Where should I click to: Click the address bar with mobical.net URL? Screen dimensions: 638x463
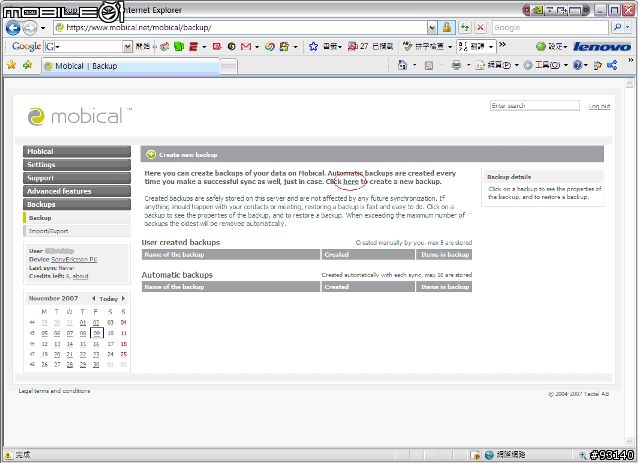[240, 27]
